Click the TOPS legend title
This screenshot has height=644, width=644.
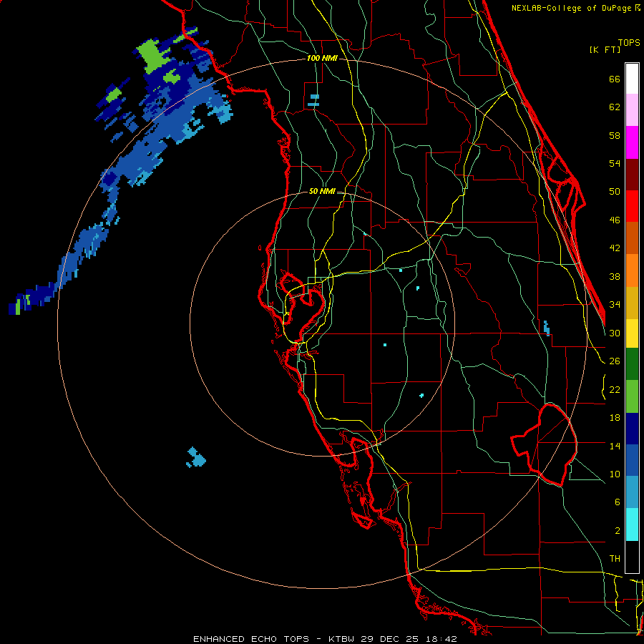click(629, 42)
